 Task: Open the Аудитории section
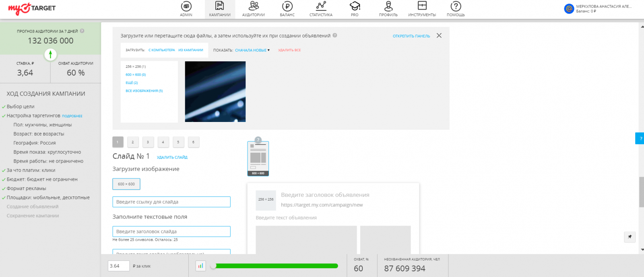point(254,9)
